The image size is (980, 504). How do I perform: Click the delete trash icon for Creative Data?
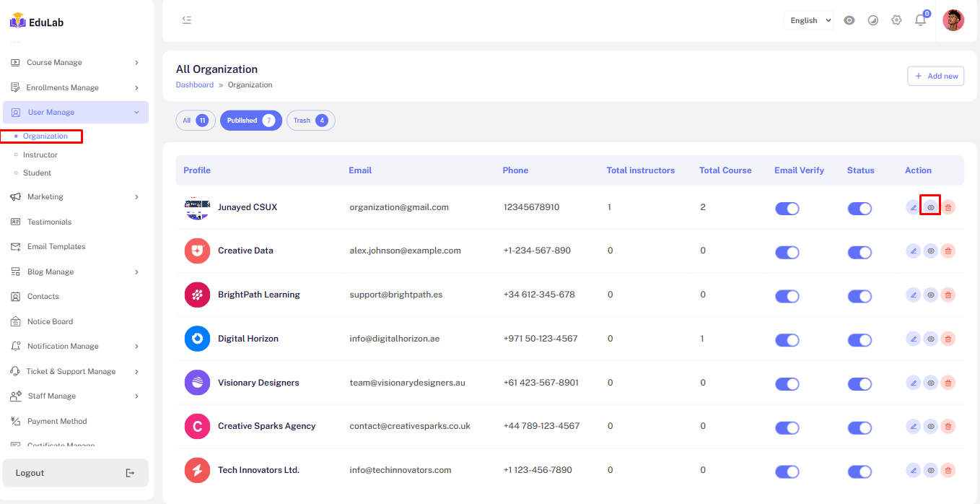pos(948,251)
